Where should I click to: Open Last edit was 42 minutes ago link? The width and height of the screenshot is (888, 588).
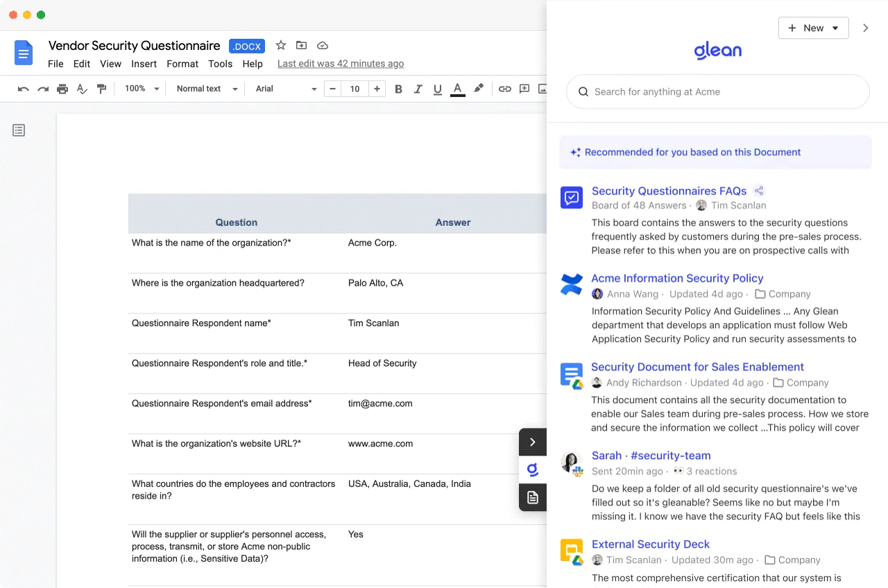[x=341, y=64]
